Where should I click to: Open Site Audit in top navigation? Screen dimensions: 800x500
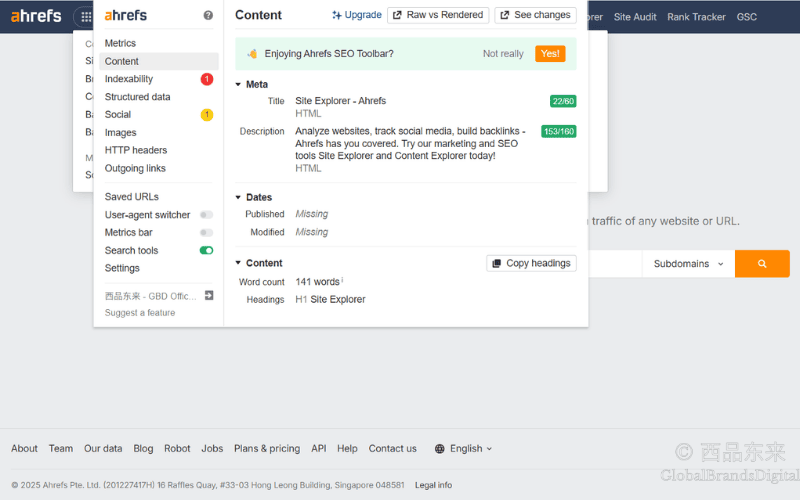point(635,17)
